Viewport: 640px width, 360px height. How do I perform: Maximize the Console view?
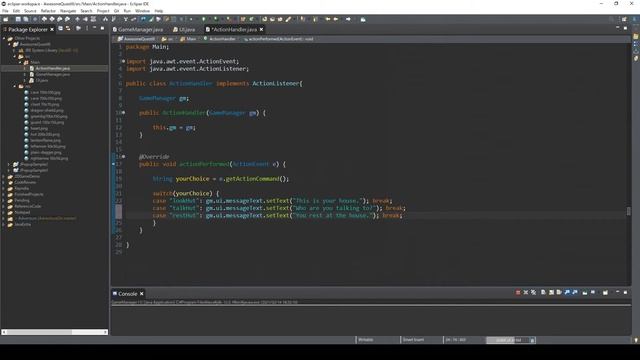click(x=625, y=292)
